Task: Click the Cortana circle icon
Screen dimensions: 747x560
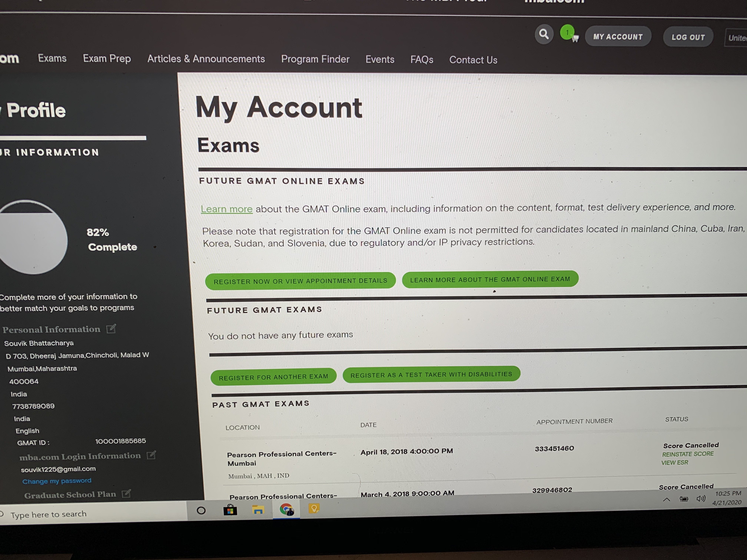Action: [x=201, y=510]
